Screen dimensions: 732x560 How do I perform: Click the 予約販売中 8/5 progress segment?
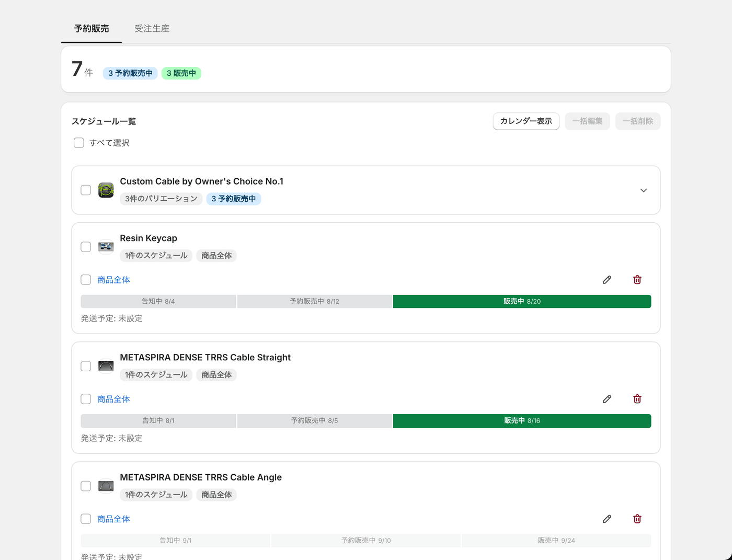tap(314, 421)
